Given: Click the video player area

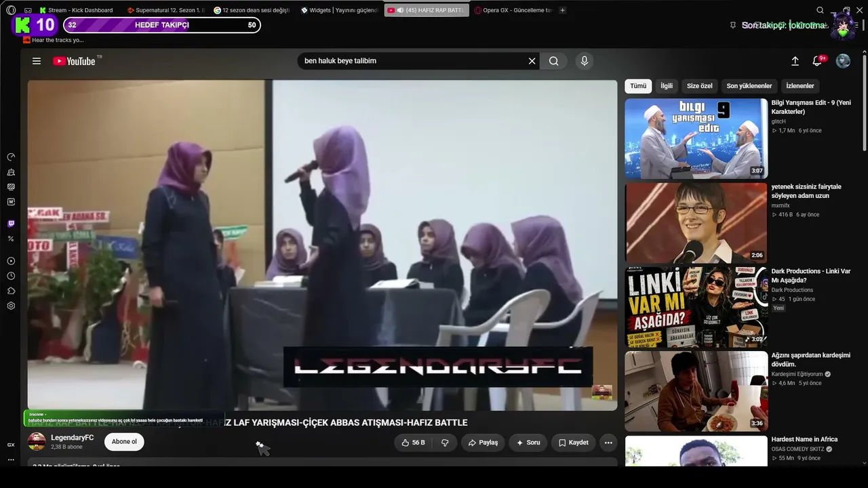Looking at the screenshot, I should pos(322,245).
